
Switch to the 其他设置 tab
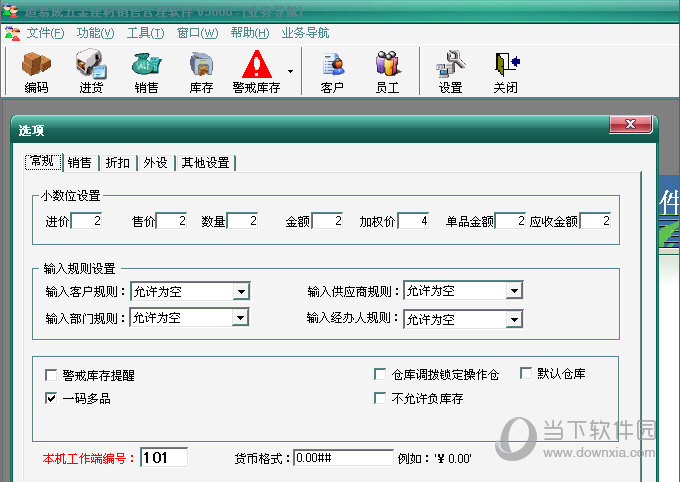pos(206,163)
